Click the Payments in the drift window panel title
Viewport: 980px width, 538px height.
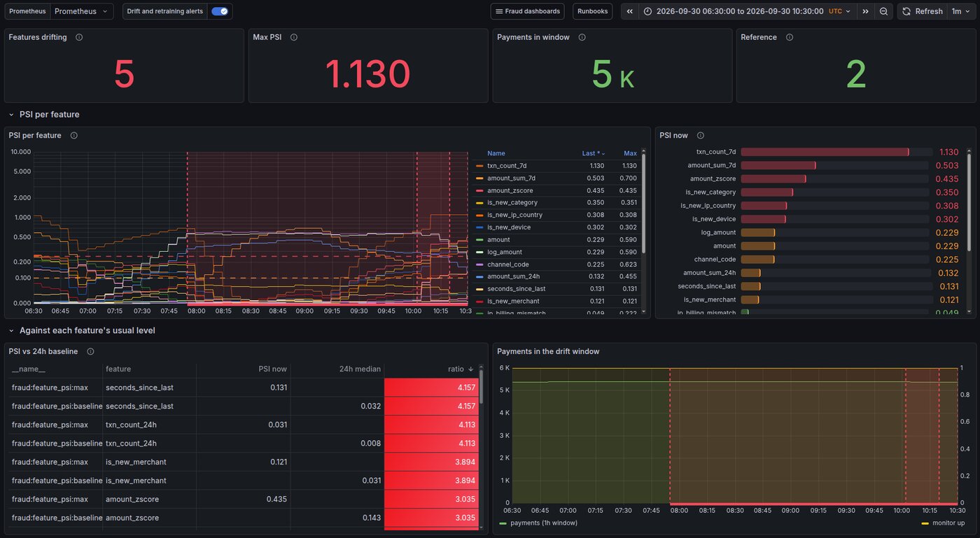click(548, 351)
